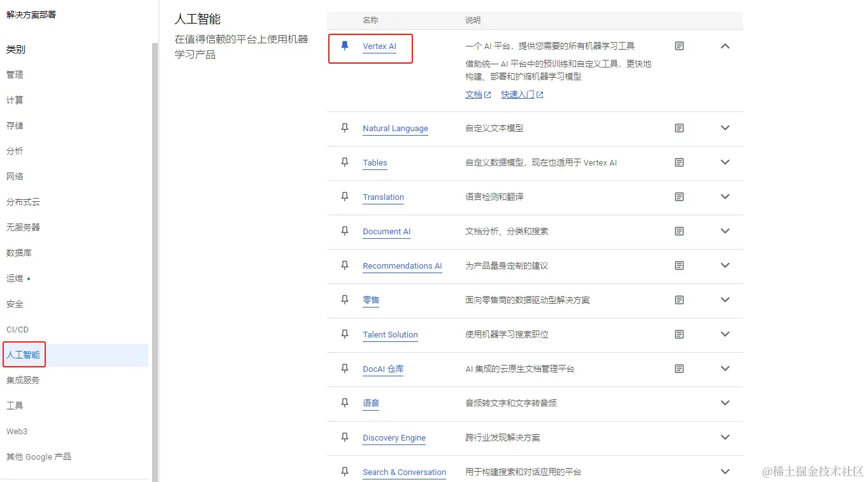The image size is (868, 482).
Task: Open the Vertex AI link
Action: tap(379, 46)
